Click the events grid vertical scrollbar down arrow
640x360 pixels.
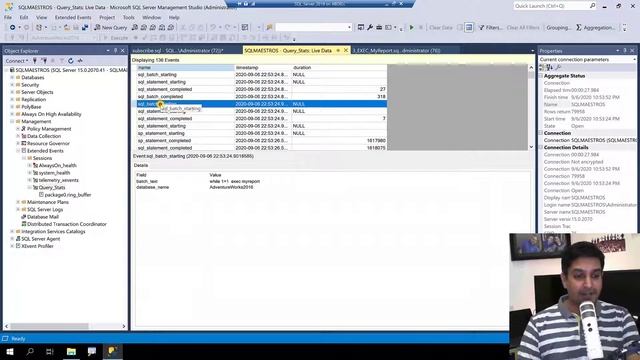point(531,147)
